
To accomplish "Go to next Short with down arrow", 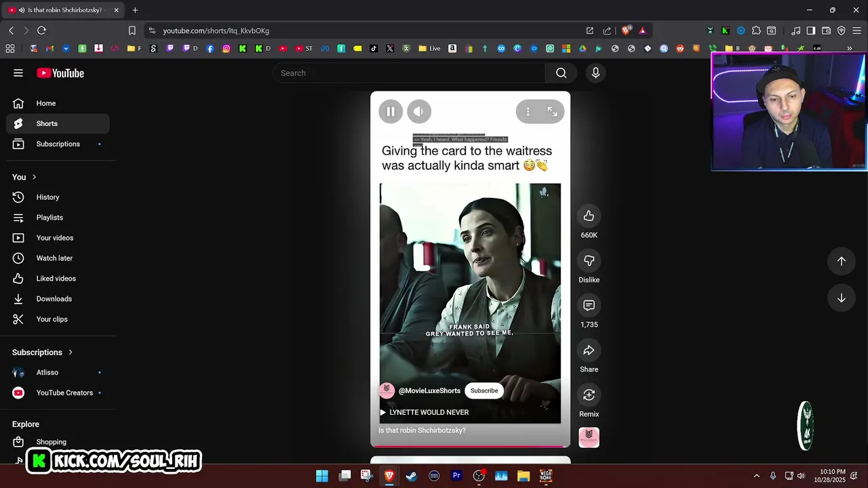I will point(841,298).
